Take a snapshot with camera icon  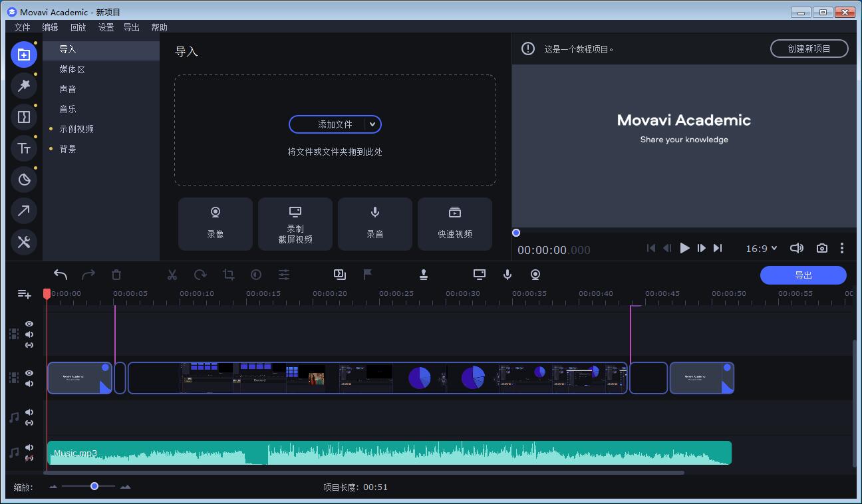pyautogui.click(x=822, y=248)
